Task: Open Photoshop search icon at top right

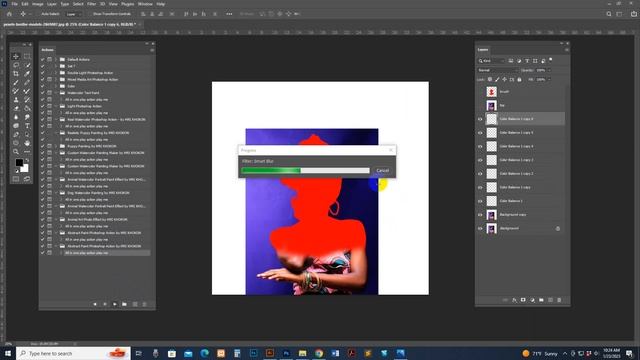Action: (x=609, y=14)
